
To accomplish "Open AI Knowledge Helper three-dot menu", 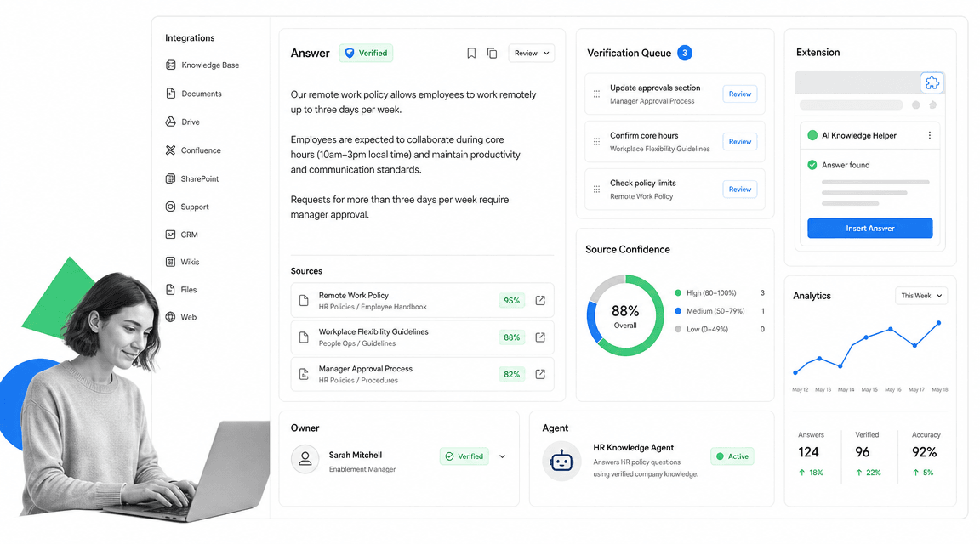I will tap(929, 135).
